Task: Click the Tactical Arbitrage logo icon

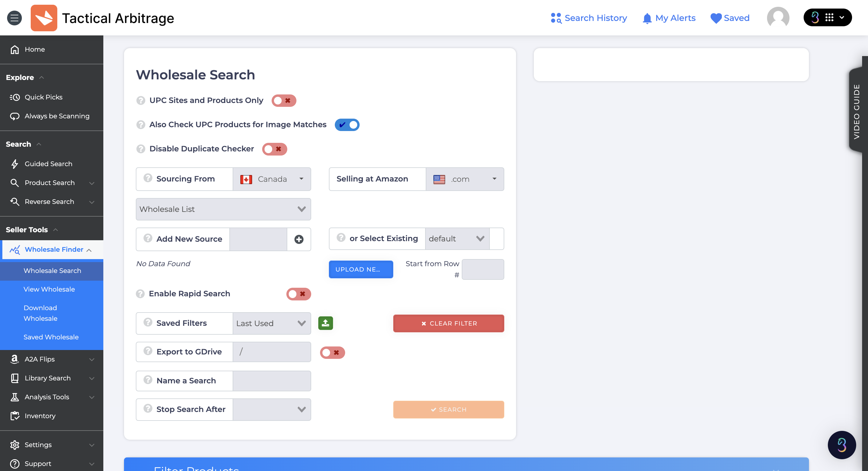Action: 44,18
